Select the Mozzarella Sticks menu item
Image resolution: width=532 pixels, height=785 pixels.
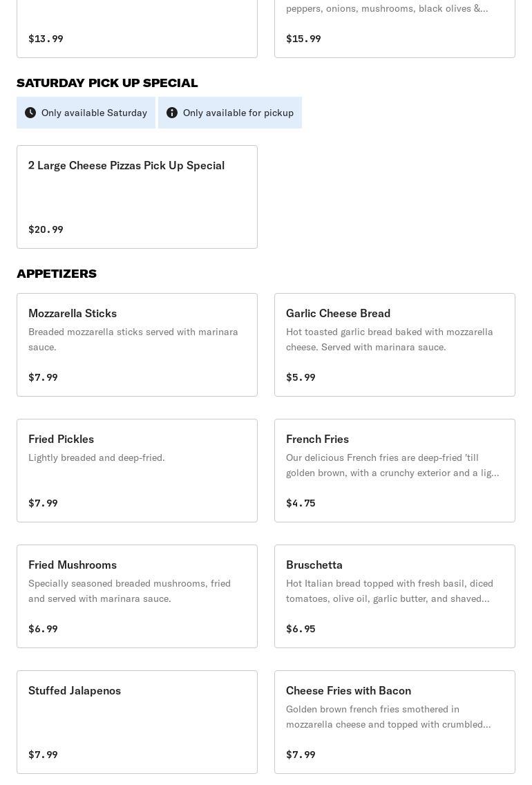pos(137,344)
